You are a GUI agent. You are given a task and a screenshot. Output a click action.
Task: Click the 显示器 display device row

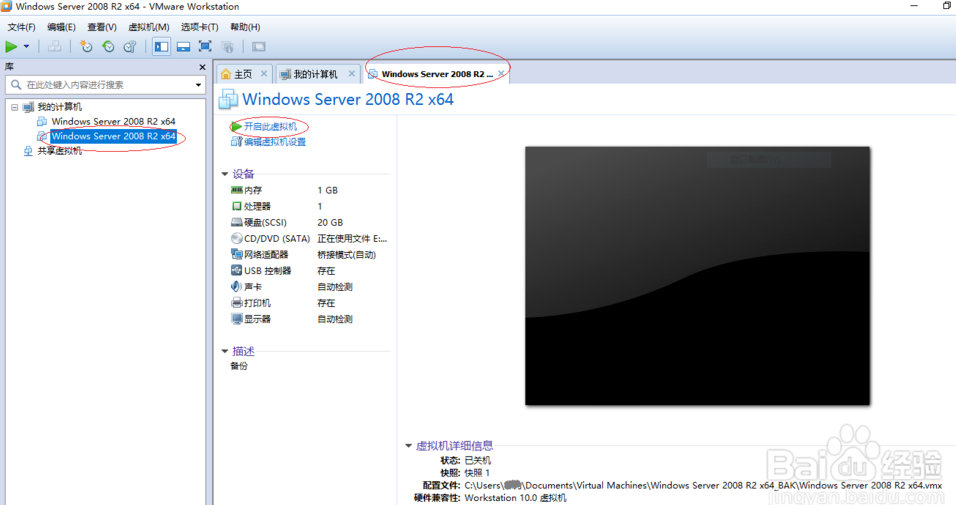(309, 319)
